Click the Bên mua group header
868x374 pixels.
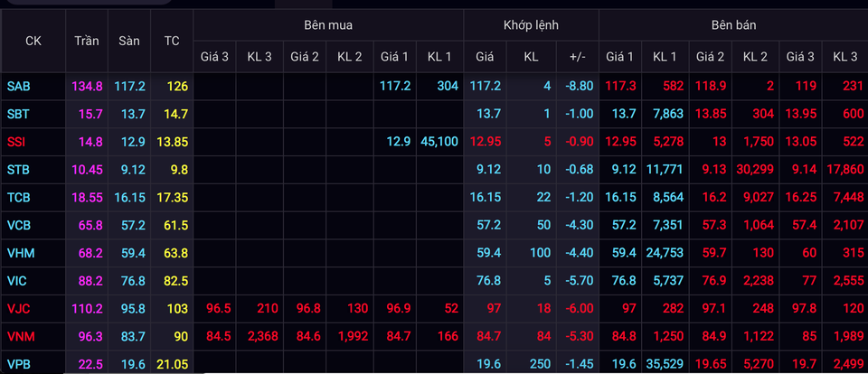click(x=327, y=25)
